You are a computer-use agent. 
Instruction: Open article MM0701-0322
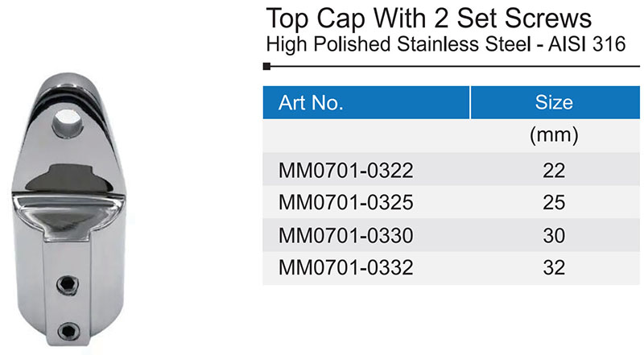(x=345, y=171)
